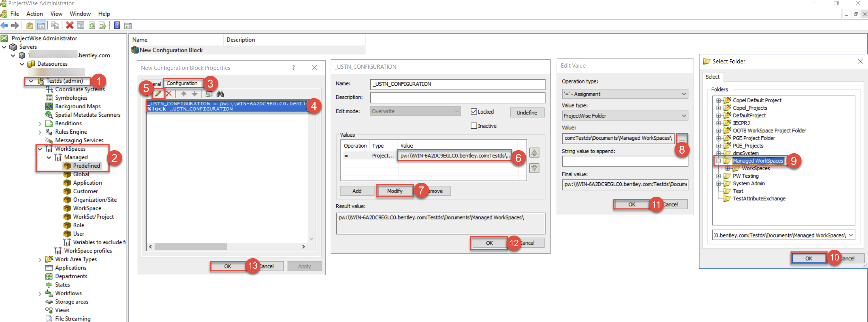Image resolution: width=868 pixels, height=322 pixels.
Task: Expand the Workflows tree node
Action: coord(40,294)
